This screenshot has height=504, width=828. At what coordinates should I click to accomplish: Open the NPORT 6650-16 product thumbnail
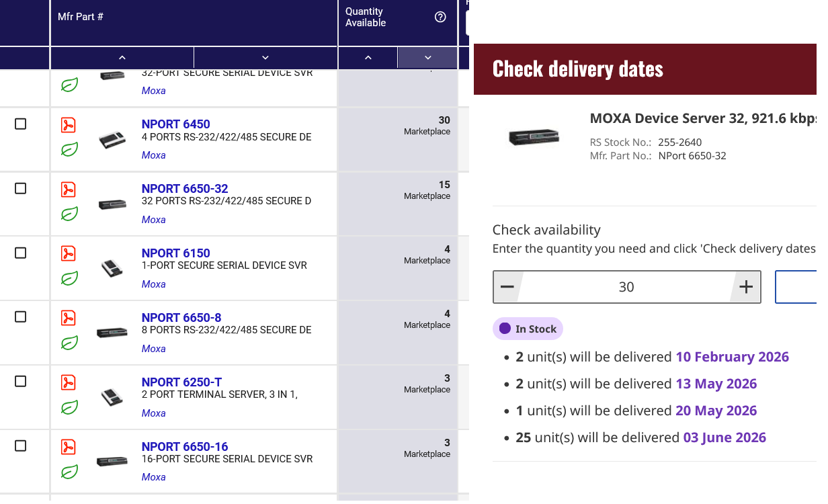point(112,462)
